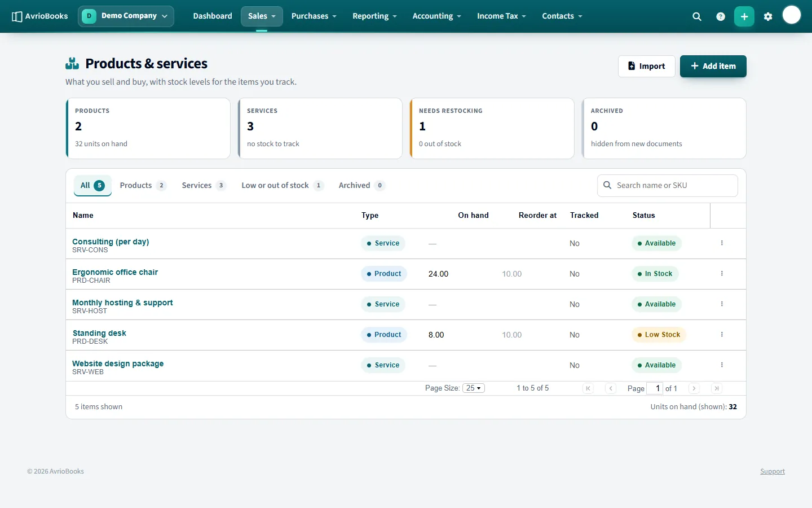Focus the Search name or SKU field
Screen dimensions: 812x508
(x=667, y=186)
